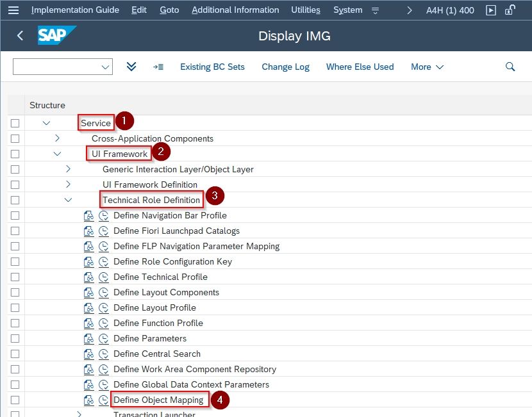The height and width of the screenshot is (417, 532).
Task: Select checkbox for Generic Interaction Layer/Object Layer
Action: [x=15, y=169]
